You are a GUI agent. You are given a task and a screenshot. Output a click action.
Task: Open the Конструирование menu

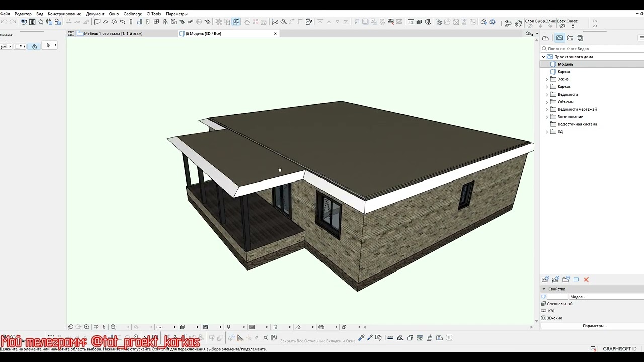pos(64,14)
